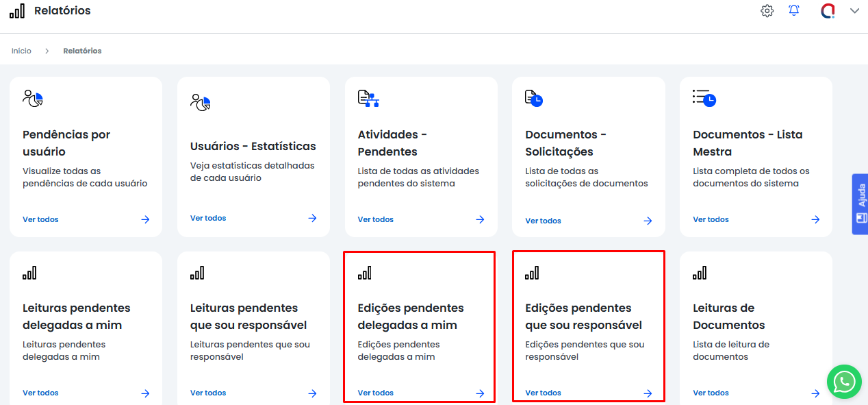Click Ver todos under Atividades - Pendentes

pyautogui.click(x=375, y=219)
